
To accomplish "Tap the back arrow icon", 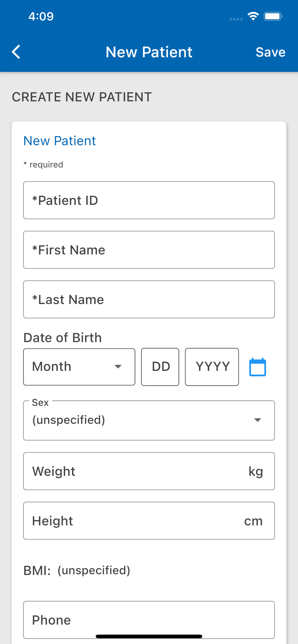I will (x=16, y=52).
